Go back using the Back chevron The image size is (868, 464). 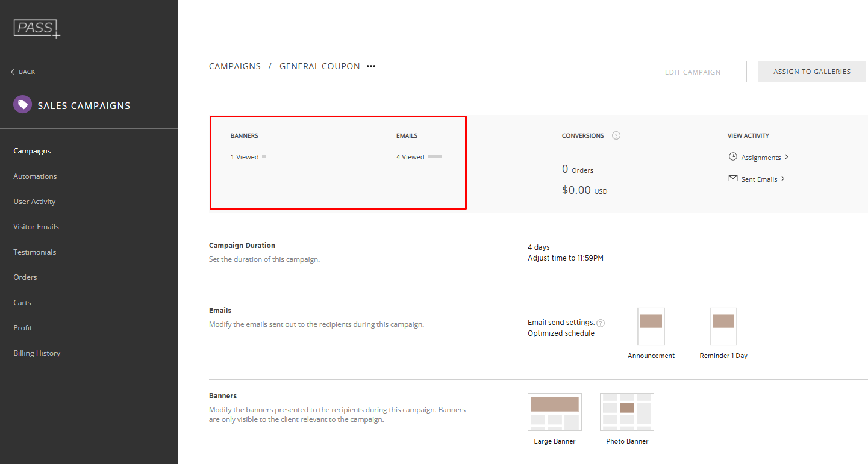pyautogui.click(x=13, y=72)
